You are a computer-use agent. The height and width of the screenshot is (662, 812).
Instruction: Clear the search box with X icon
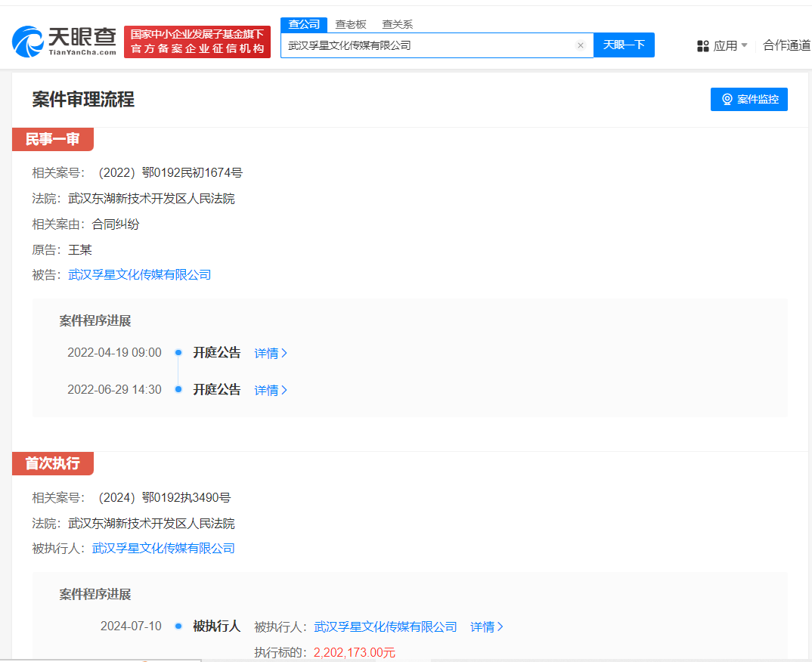tap(581, 45)
